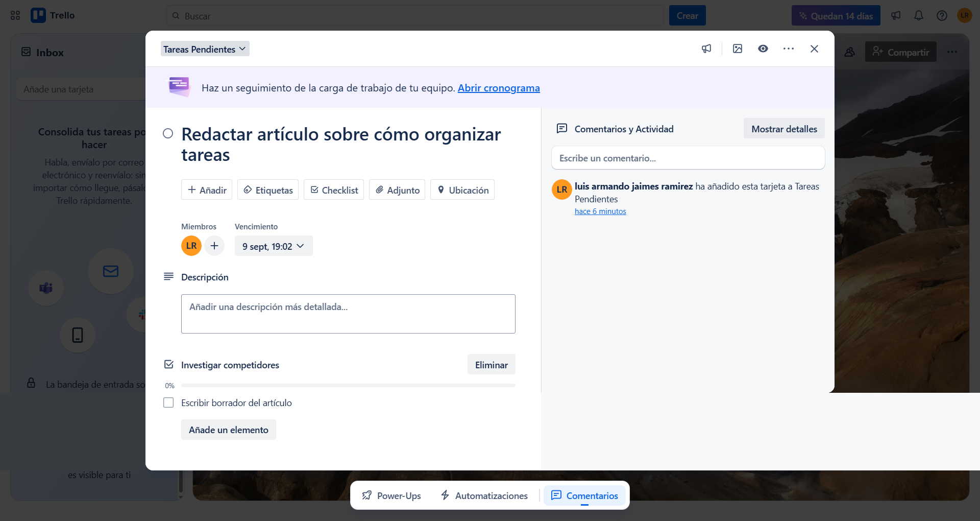The image size is (980, 521).
Task: Click the megaphone feedback icon in card header
Action: [706, 49]
